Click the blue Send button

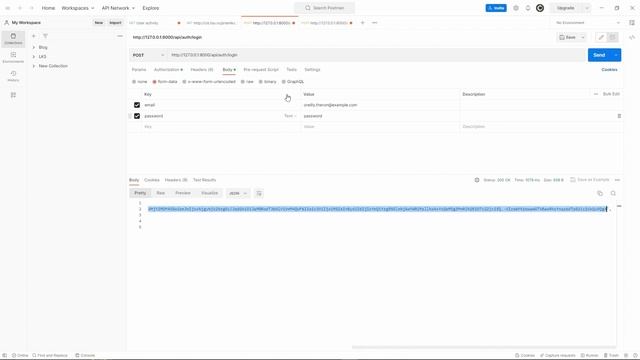click(x=599, y=55)
